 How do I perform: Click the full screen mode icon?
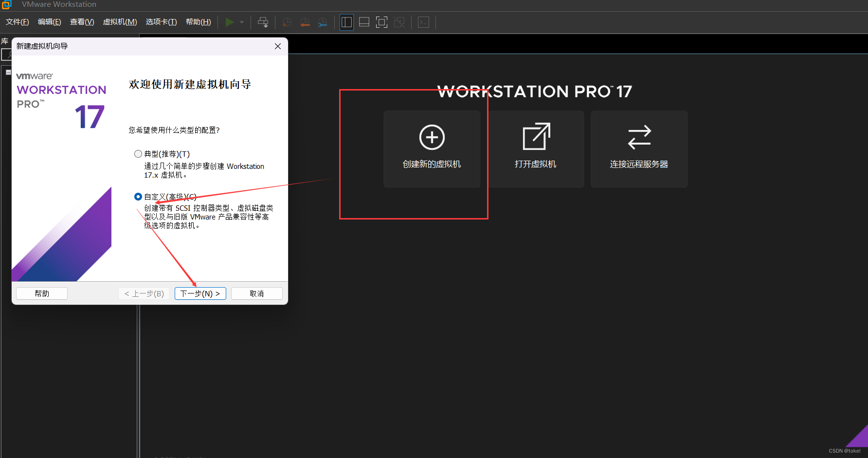tap(382, 22)
